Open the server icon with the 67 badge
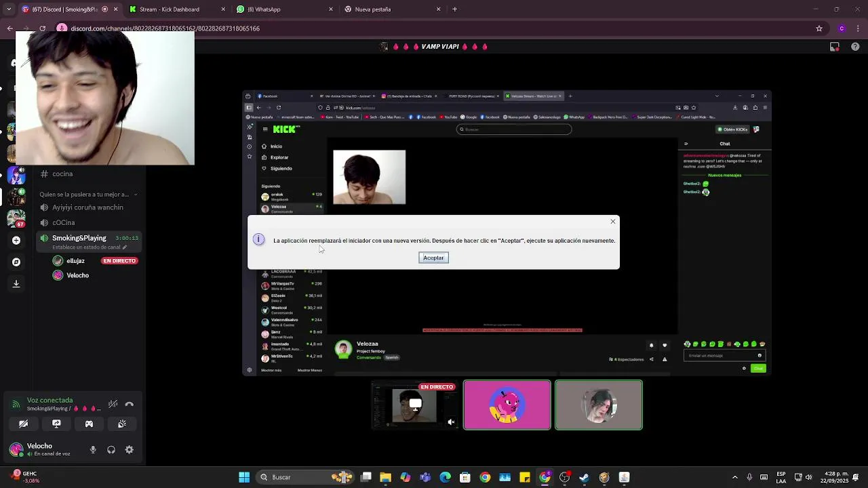Viewport: 868px width, 488px height. [x=16, y=219]
